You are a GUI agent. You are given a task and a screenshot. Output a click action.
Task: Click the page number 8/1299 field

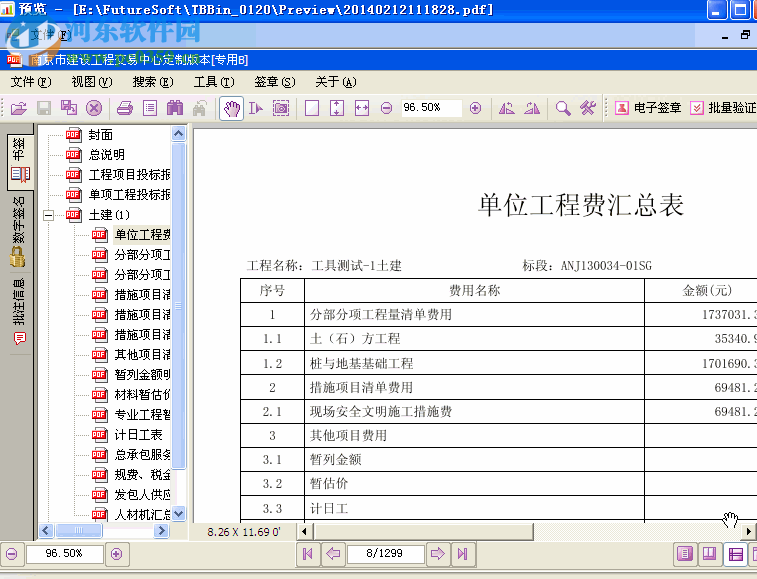385,553
